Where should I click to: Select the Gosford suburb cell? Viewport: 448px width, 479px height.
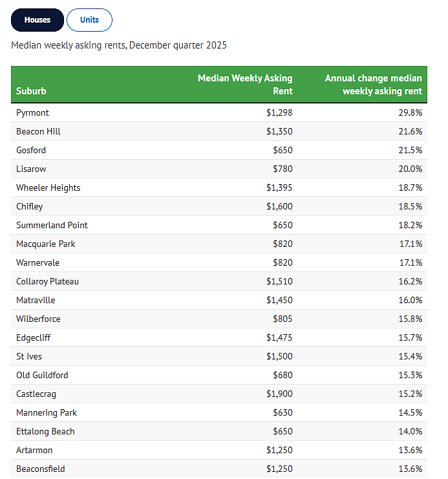coord(31,150)
